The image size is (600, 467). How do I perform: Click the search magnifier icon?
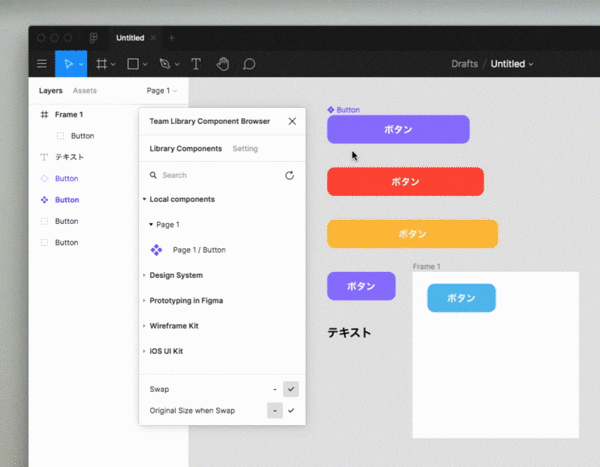(153, 175)
